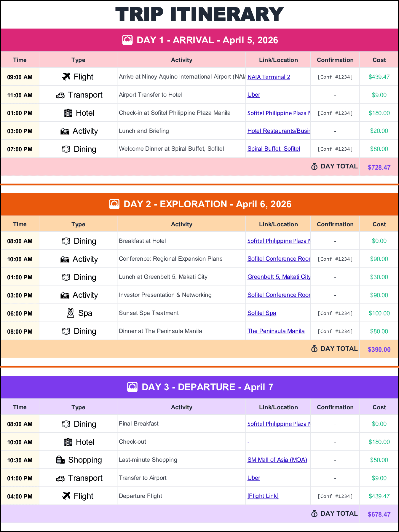The width and height of the screenshot is (399, 532).
Task: Click the Arrive at Ninoy Aquino International Airport text
Action: pyautogui.click(x=182, y=77)
